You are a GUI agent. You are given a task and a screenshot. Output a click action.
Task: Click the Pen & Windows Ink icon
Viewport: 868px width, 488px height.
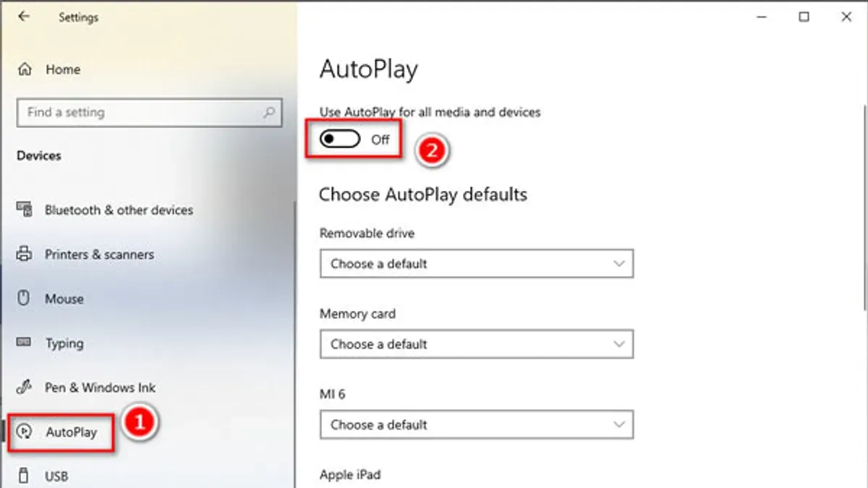[24, 388]
